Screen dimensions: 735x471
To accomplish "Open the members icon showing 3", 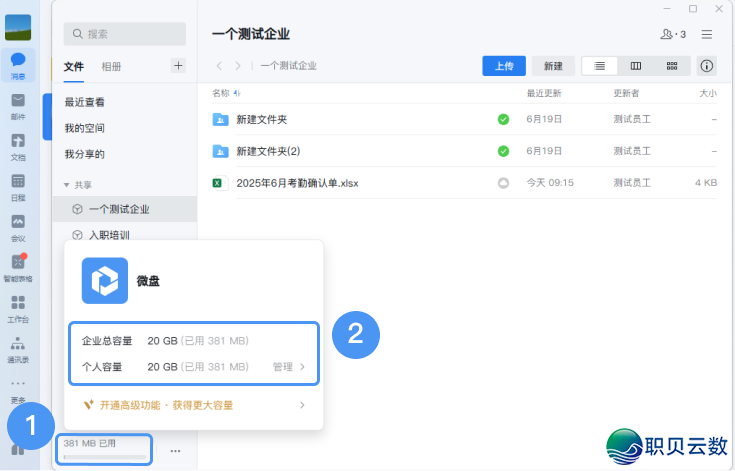I will [x=673, y=34].
